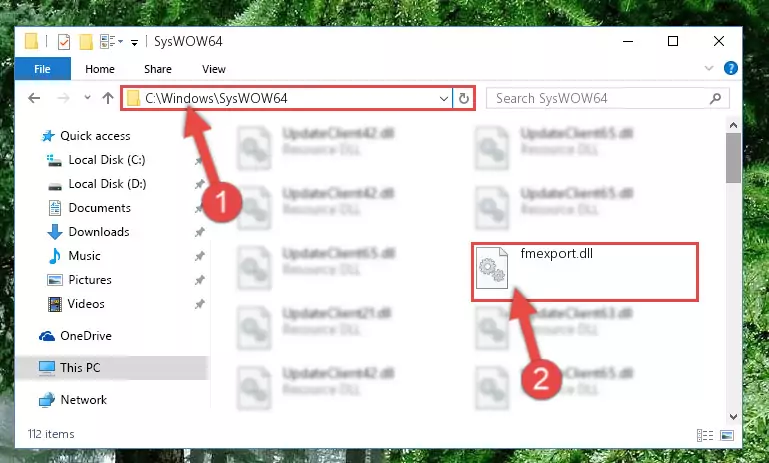769x463 pixels.
Task: Open Customize Quick Access Toolbar dropdown arrow
Action: coord(134,43)
